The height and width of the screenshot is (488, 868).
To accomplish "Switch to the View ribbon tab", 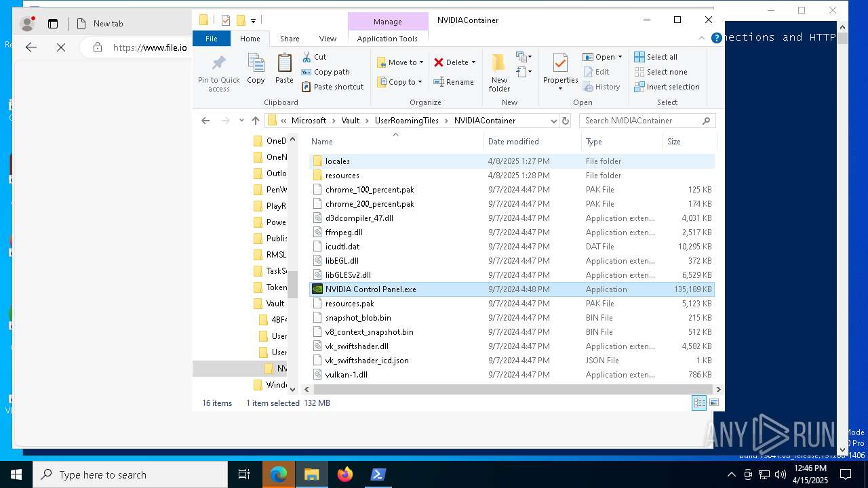I will 328,39.
